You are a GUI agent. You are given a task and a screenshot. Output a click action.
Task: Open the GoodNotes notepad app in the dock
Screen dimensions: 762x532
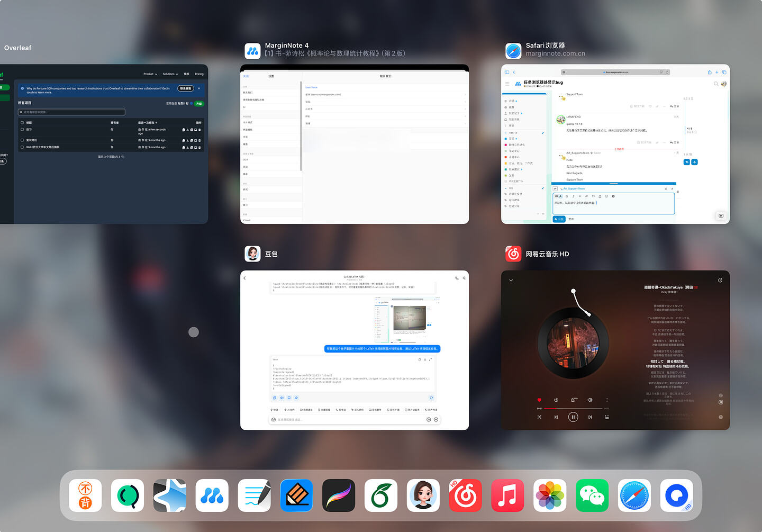tap(254, 495)
